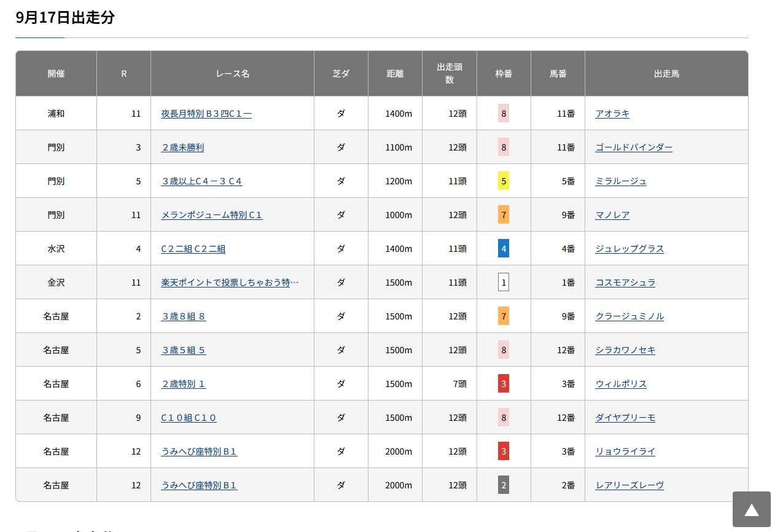View horse アオラキ

[x=612, y=114]
